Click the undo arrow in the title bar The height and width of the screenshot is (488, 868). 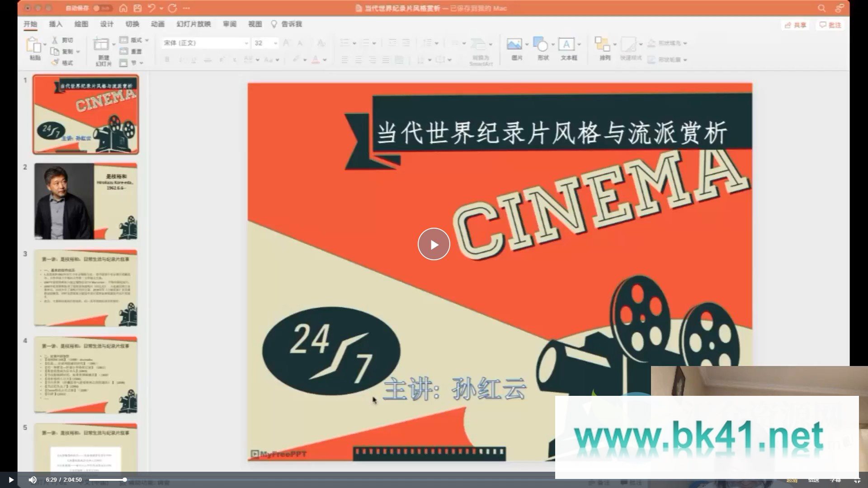(151, 8)
